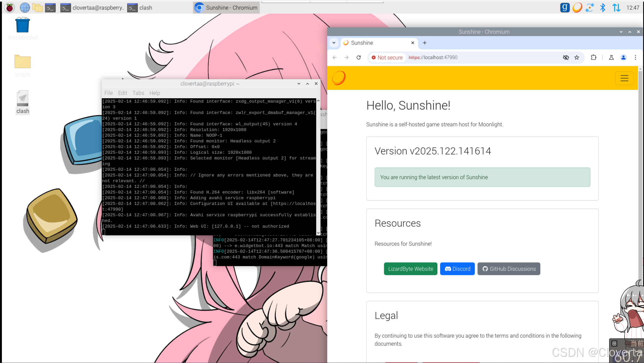Open the Chromium extensions puzzle icon
644x363 pixels.
[593, 57]
